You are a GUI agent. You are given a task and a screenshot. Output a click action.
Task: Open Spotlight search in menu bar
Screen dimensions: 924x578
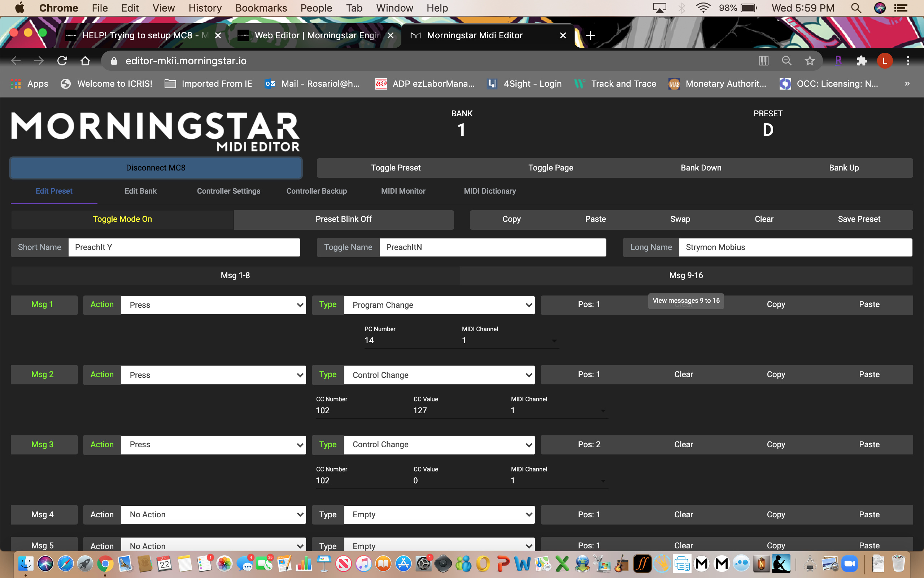coord(856,8)
